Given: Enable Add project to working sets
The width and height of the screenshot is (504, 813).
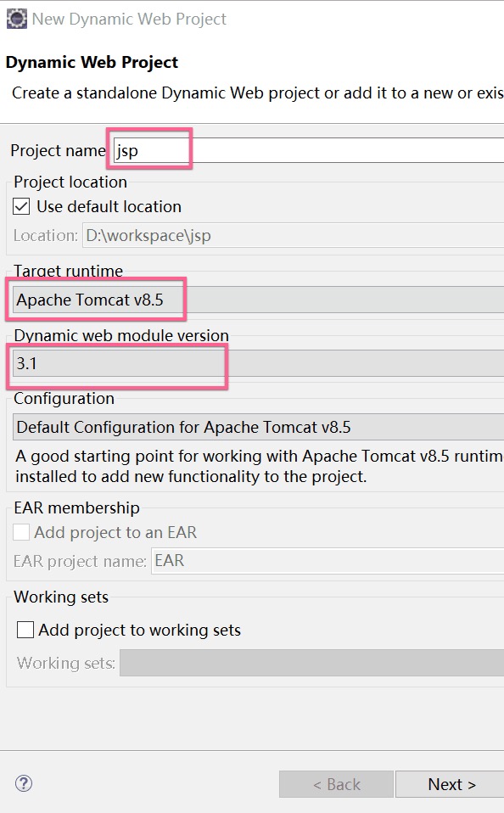Looking at the screenshot, I should 25,630.
